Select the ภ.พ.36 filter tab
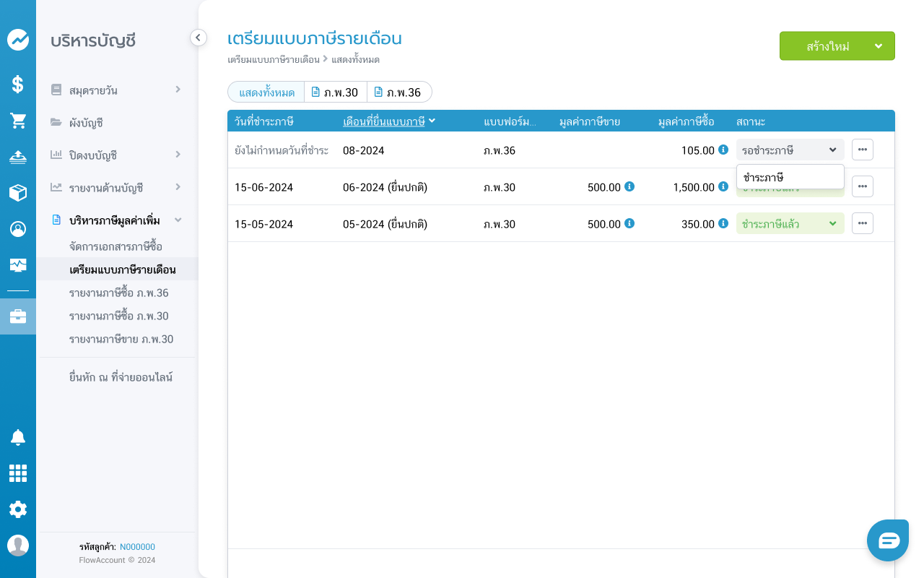924x578 pixels. [398, 92]
